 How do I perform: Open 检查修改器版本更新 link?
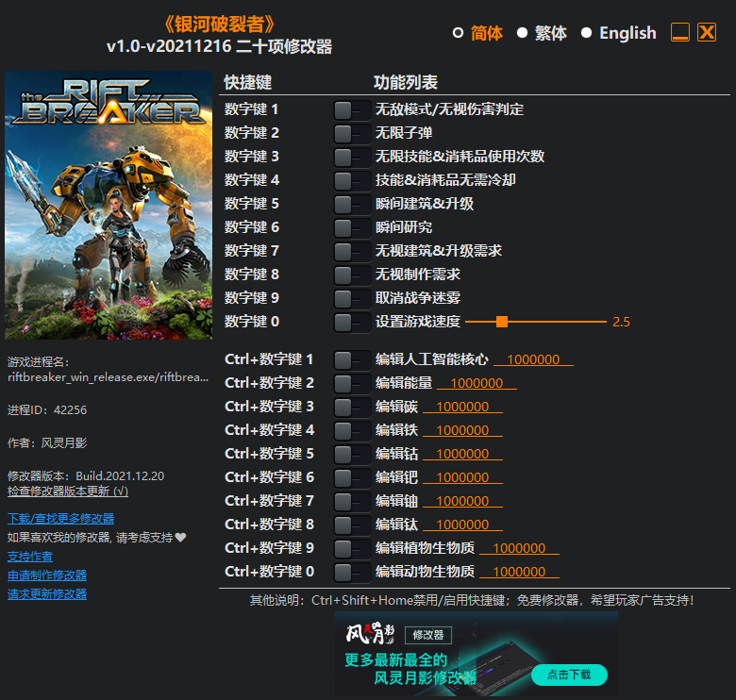pos(68,492)
